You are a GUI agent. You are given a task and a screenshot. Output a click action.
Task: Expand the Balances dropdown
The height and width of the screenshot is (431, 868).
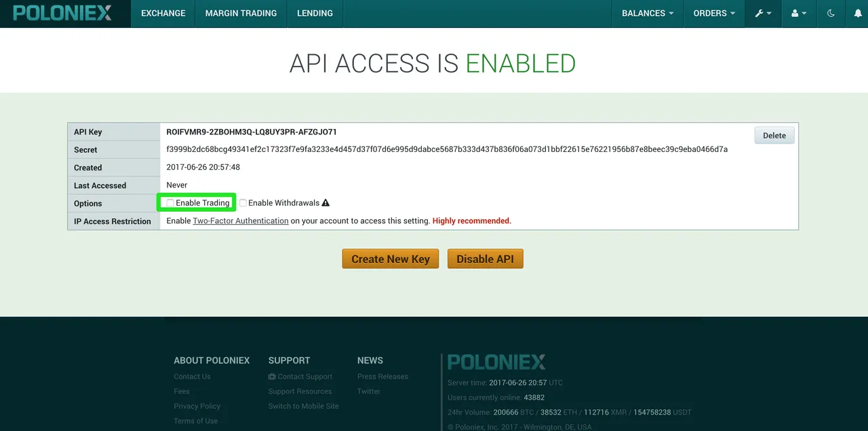tap(648, 14)
